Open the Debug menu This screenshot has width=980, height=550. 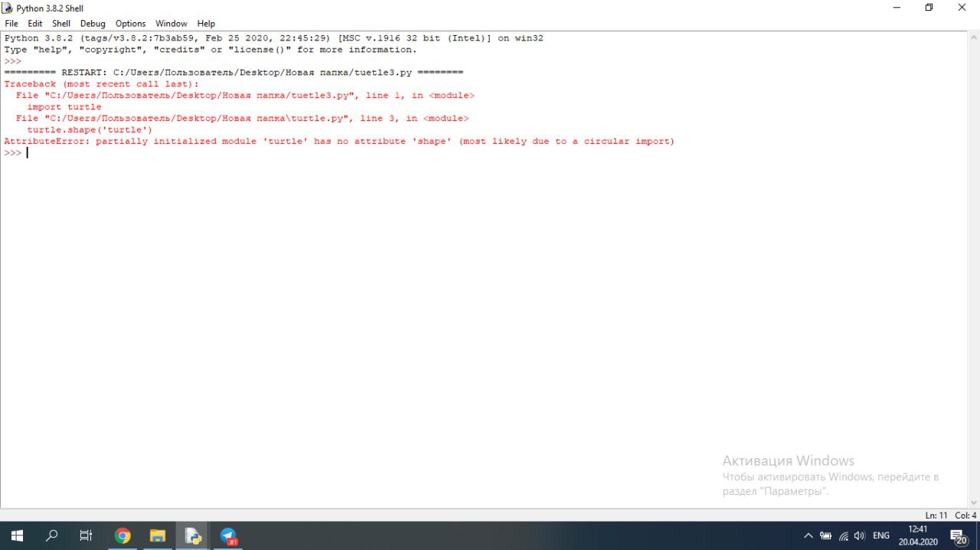tap(93, 24)
